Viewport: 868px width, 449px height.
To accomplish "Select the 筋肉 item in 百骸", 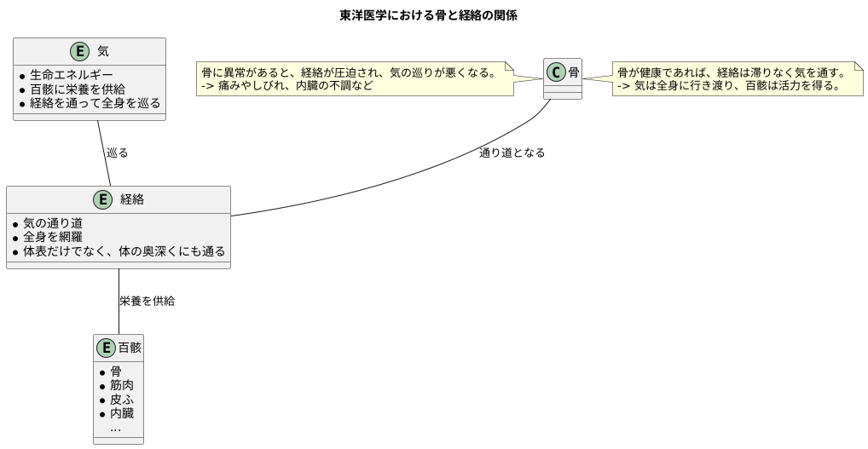I will pos(116,385).
